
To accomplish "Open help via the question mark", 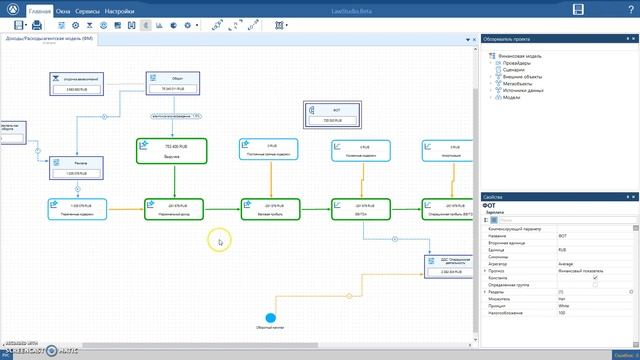I will [631, 10].
